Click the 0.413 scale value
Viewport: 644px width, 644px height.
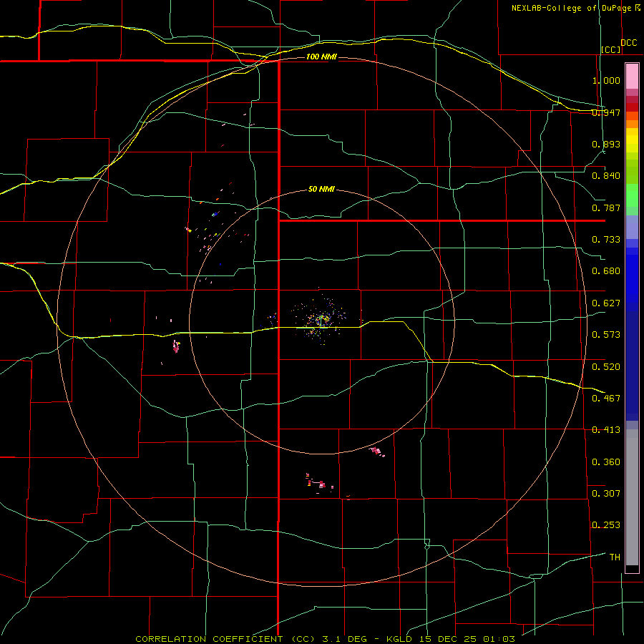(x=606, y=430)
